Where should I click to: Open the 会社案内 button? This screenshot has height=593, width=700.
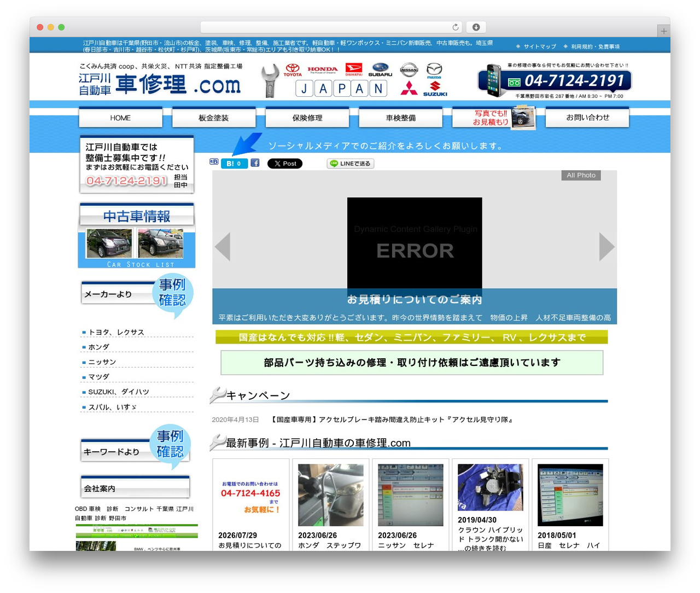pyautogui.click(x=135, y=487)
